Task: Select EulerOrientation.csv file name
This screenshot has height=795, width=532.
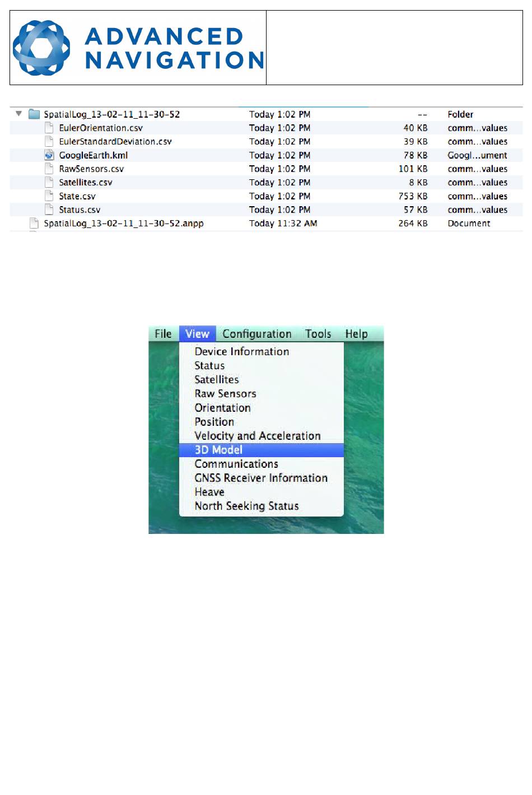Action: (101, 128)
